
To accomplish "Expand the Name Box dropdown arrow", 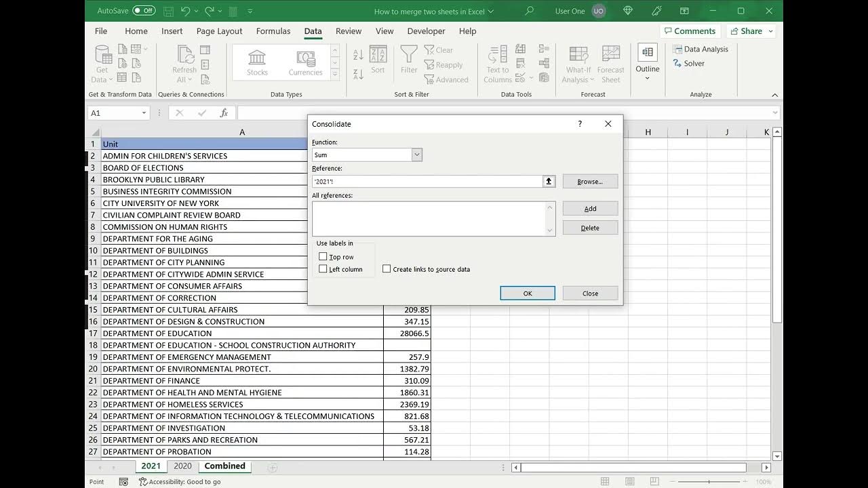I will tap(144, 113).
